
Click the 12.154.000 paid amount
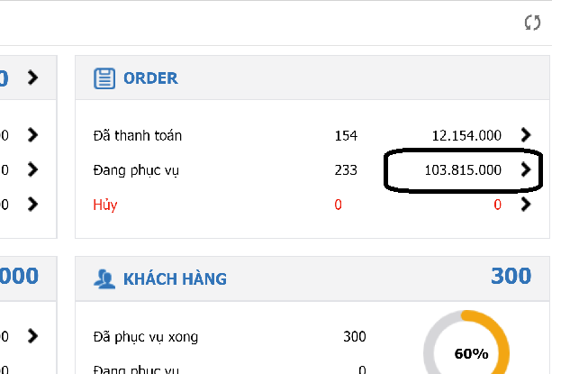coord(466,135)
